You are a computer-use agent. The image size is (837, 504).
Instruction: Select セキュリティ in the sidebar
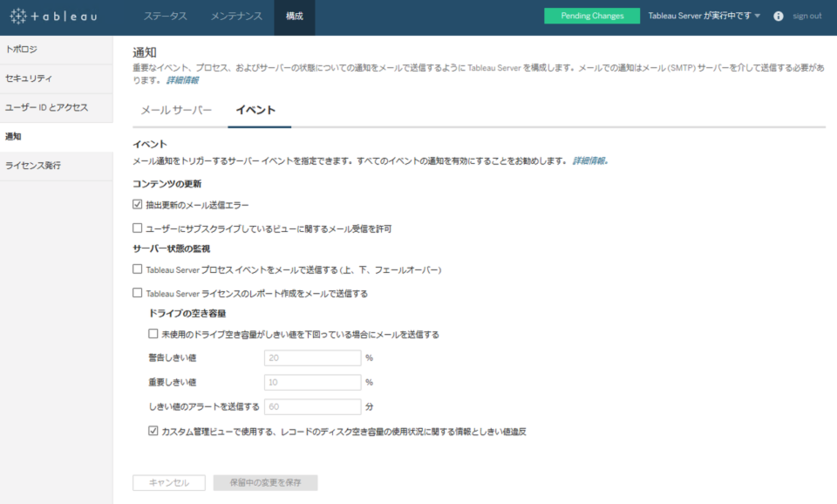pos(36,79)
